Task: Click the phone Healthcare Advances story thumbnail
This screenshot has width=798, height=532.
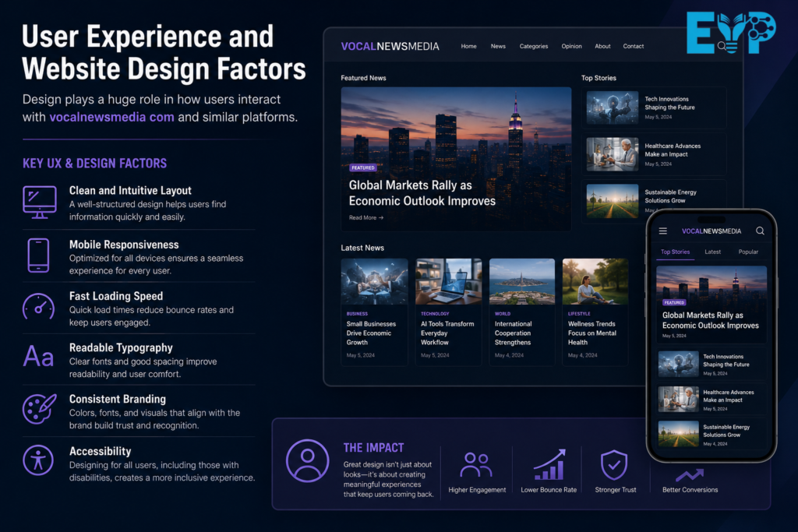Action: [678, 400]
